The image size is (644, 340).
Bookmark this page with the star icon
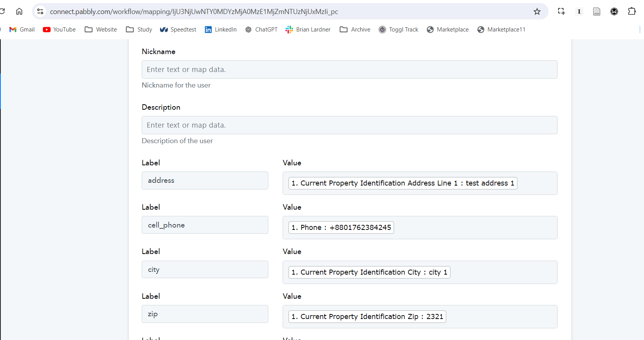[x=537, y=12]
